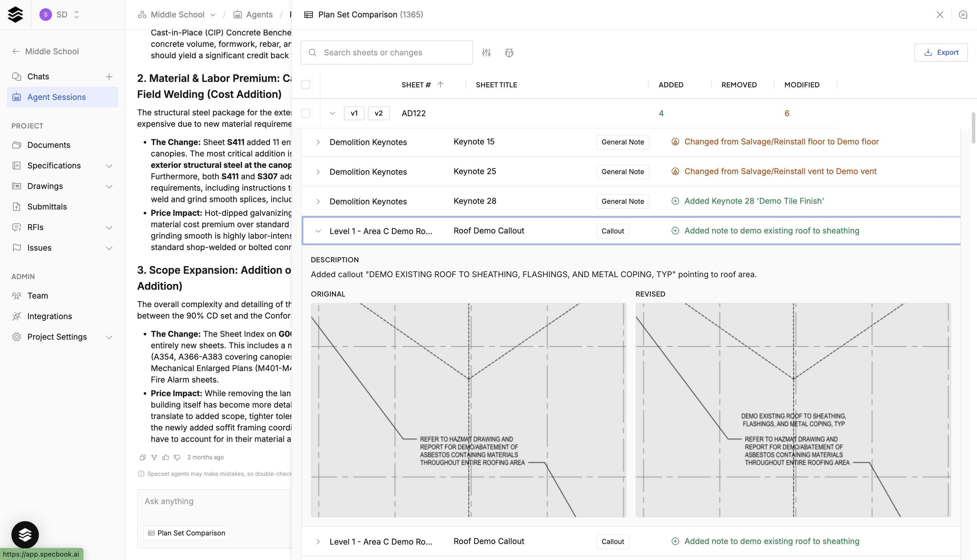Click the Agents breadcrumb
Screen dimensions: 977x560
click(253, 15)
